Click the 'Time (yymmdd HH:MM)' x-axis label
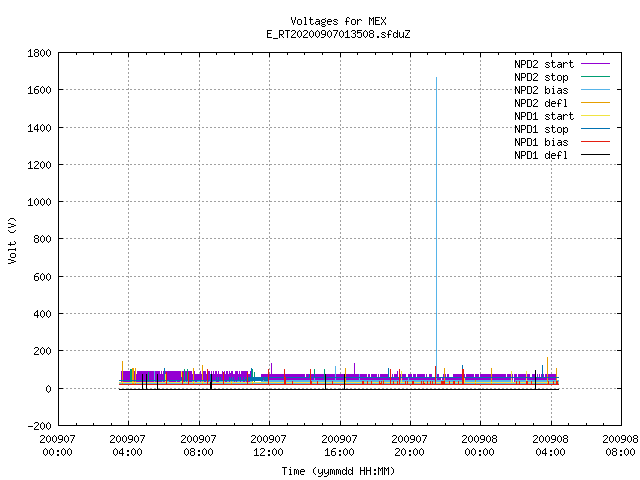This screenshot has height=480, width=640. coord(338,471)
